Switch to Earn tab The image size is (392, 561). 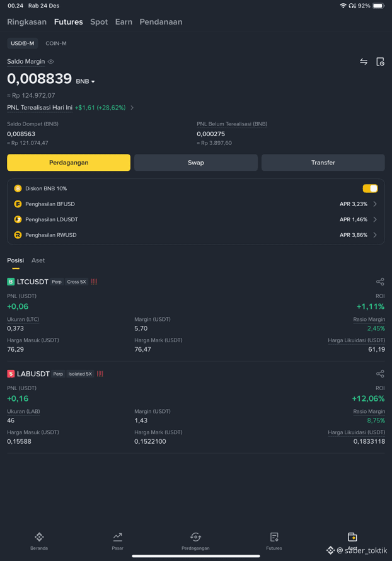(124, 22)
